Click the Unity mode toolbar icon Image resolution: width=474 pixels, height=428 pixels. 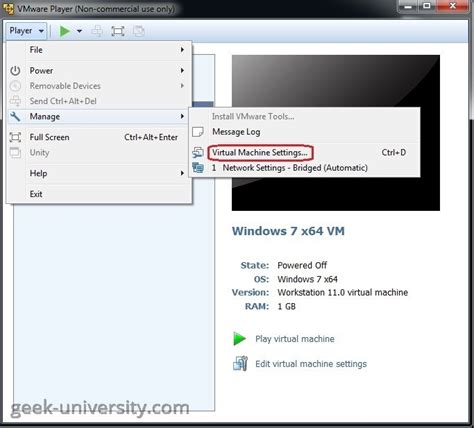click(138, 31)
